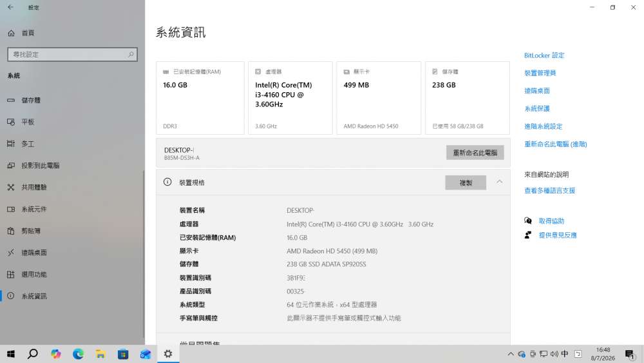The height and width of the screenshot is (363, 644).
Task: Show hidden tray icons chevron
Action: tap(511, 354)
